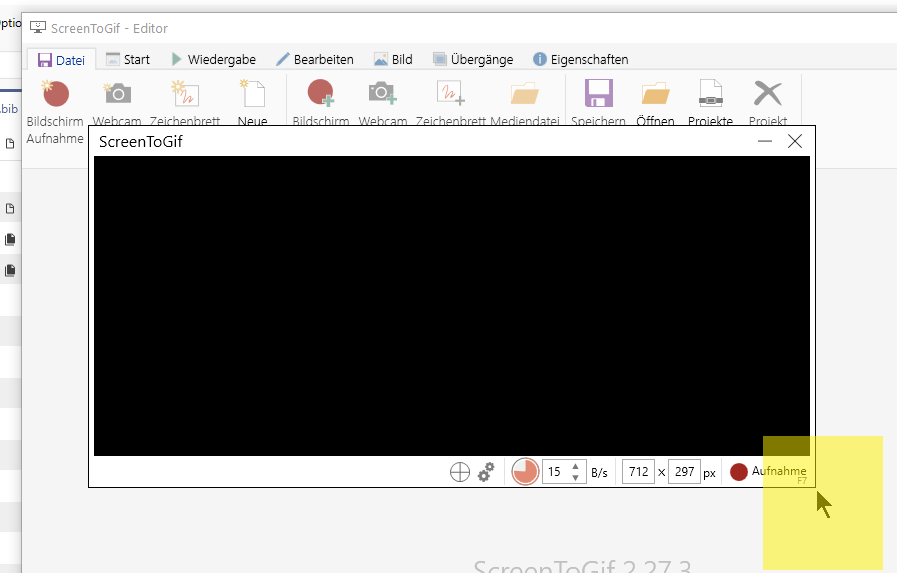Switch to the Start tab
Image resolution: width=897 pixels, height=573 pixels.
pyautogui.click(x=128, y=59)
